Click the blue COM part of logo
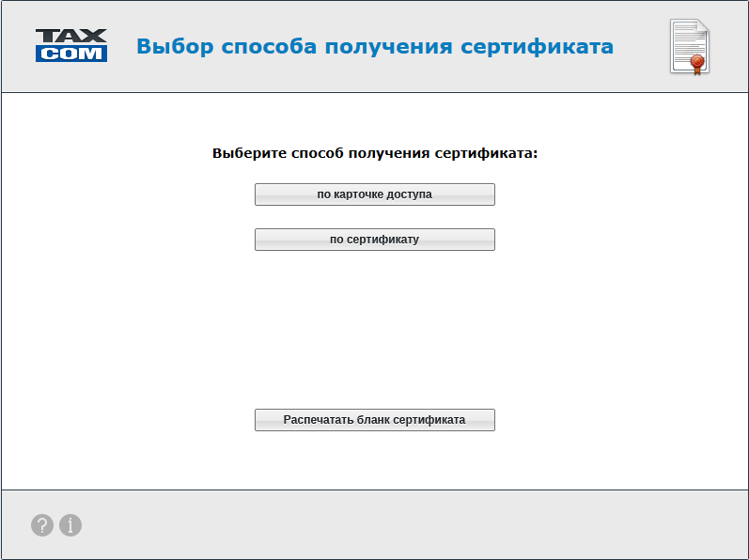Image resolution: width=749 pixels, height=560 pixels. click(x=71, y=54)
